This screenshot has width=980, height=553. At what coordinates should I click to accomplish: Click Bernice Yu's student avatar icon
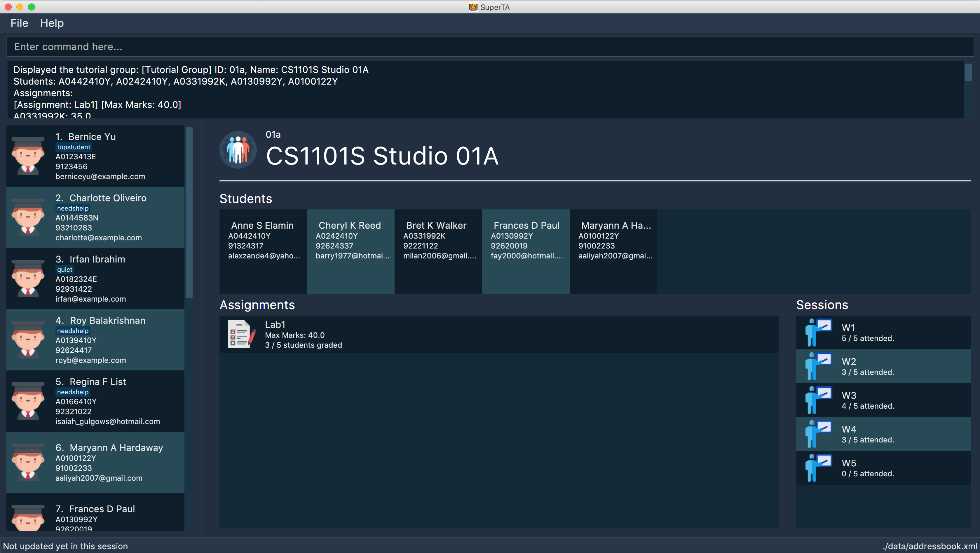point(28,156)
